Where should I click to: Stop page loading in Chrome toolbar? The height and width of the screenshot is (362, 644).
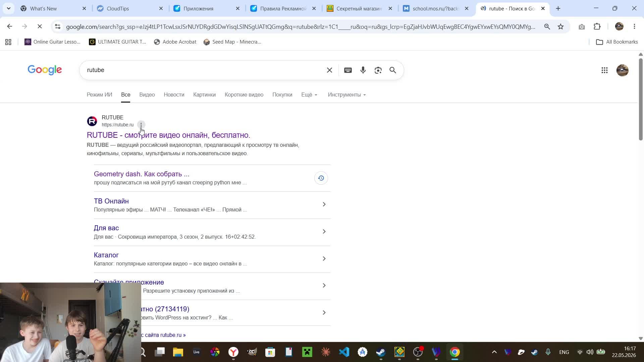click(40, 26)
